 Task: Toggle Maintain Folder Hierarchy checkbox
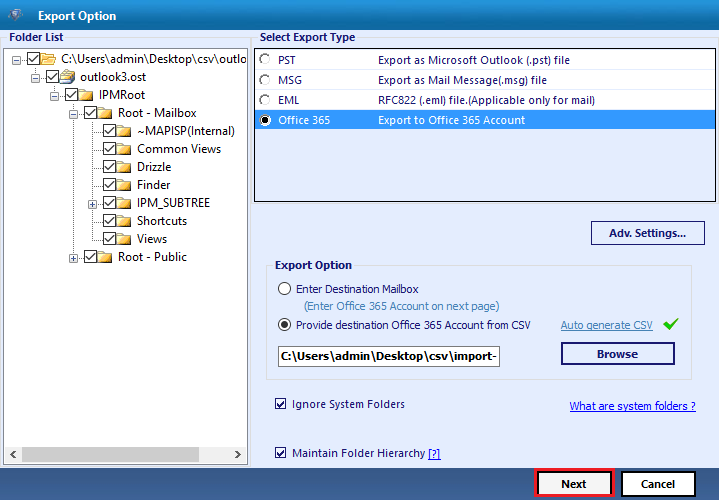tap(280, 453)
